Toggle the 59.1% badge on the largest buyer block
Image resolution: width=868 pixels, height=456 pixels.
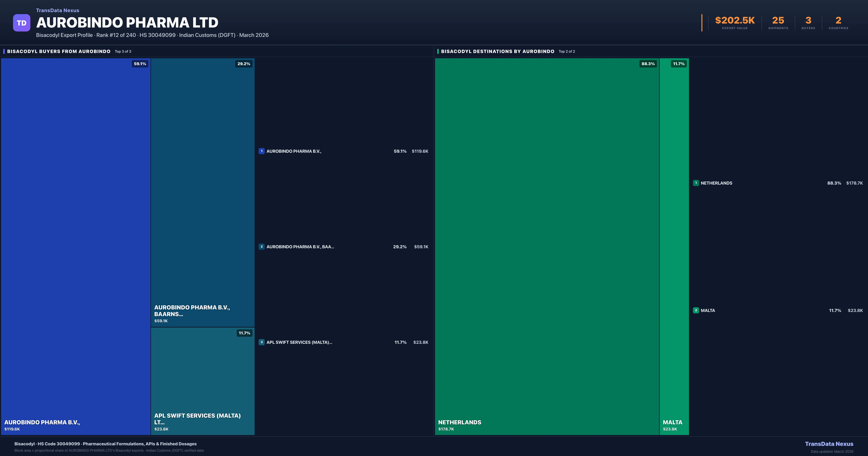[x=140, y=64]
